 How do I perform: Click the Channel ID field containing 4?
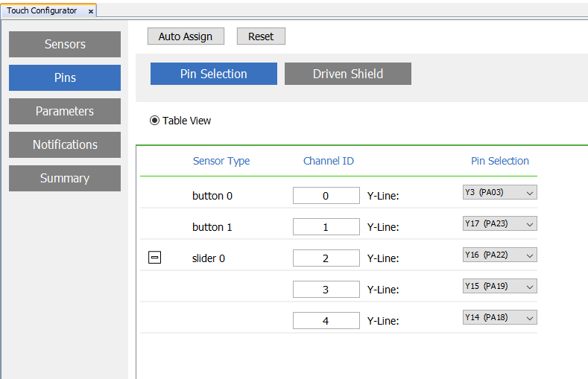pos(326,321)
